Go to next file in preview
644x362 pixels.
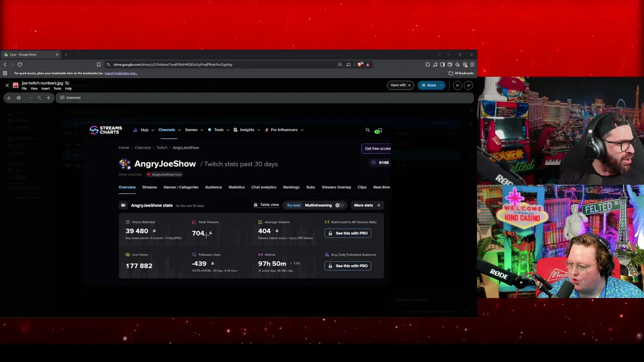468,85
